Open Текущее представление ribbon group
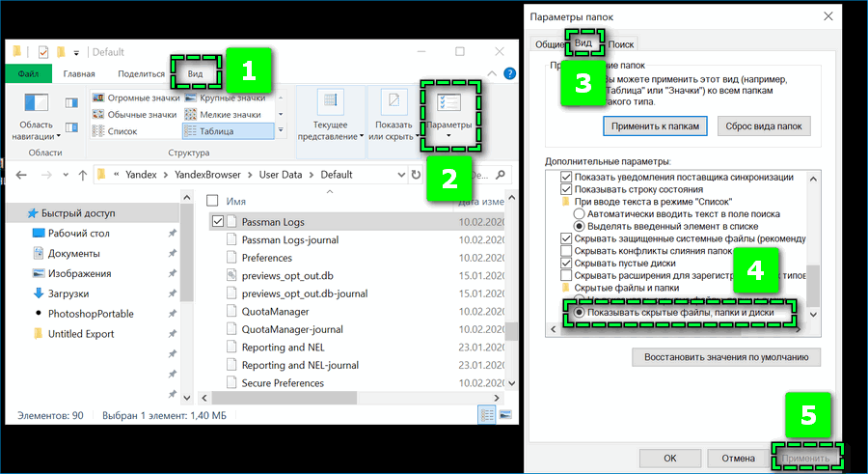Screen dimensions: 868x474 click(330, 118)
